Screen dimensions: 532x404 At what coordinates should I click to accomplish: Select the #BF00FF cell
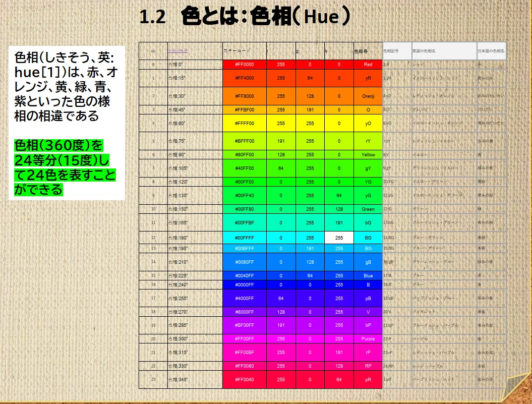click(x=245, y=325)
